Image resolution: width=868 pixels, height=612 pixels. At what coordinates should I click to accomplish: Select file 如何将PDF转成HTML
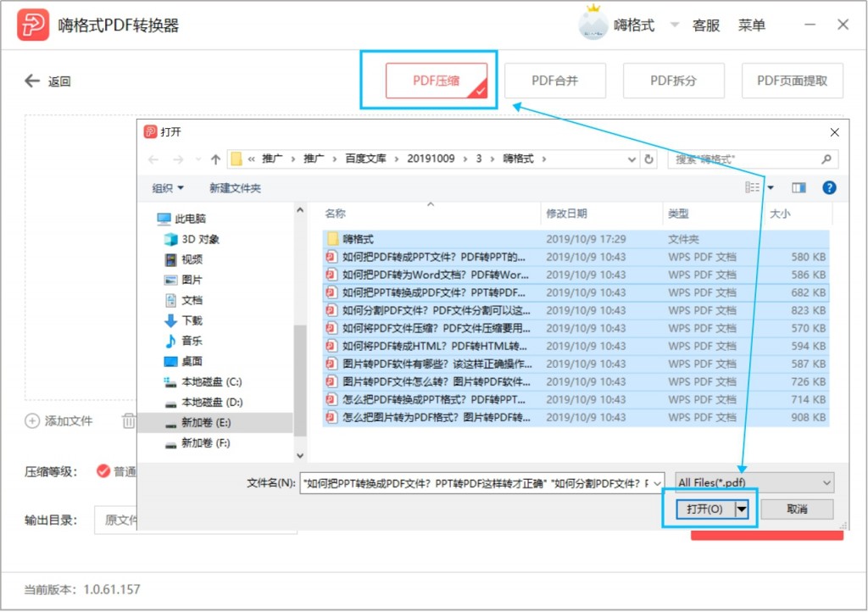pyautogui.click(x=576, y=346)
